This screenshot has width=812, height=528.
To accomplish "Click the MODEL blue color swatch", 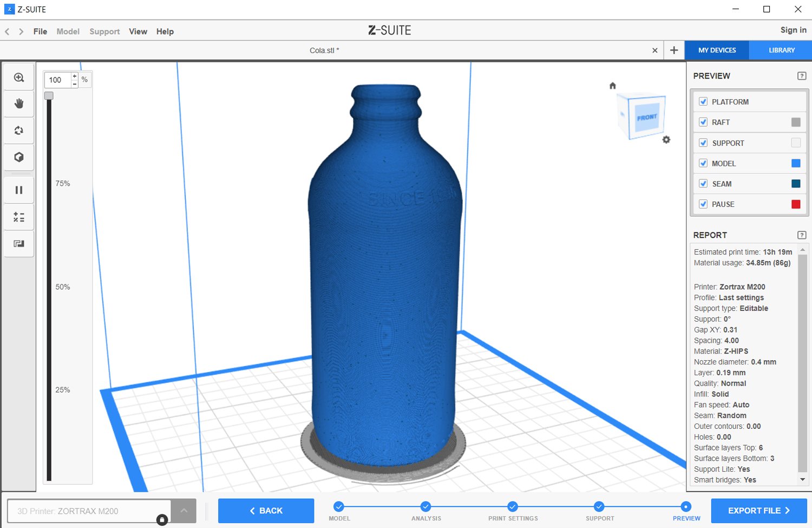I will 796,163.
